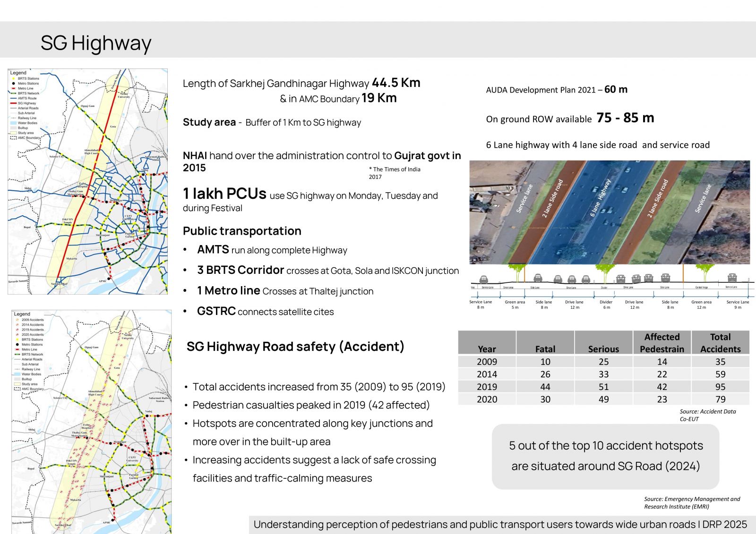The height and width of the screenshot is (534, 756).
Task: Click the '5 out of the top 10 accident hotspots' box
Action: (606, 456)
